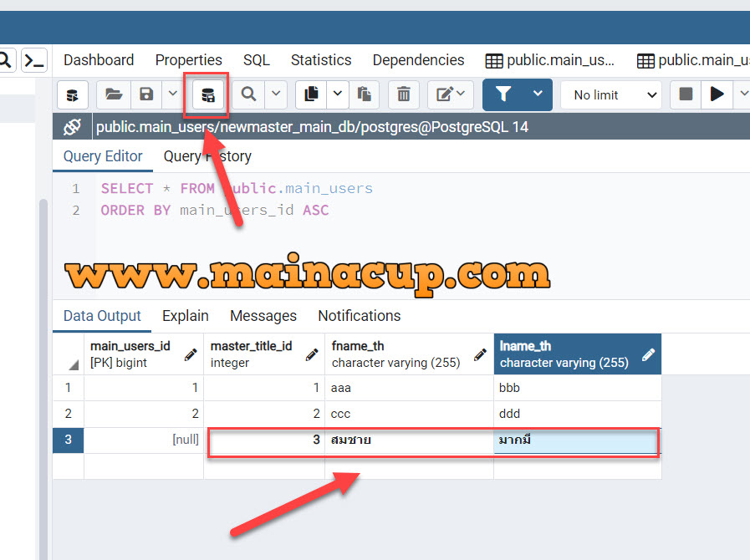The image size is (750, 560).
Task: Switch to the Query History tab
Action: point(207,156)
